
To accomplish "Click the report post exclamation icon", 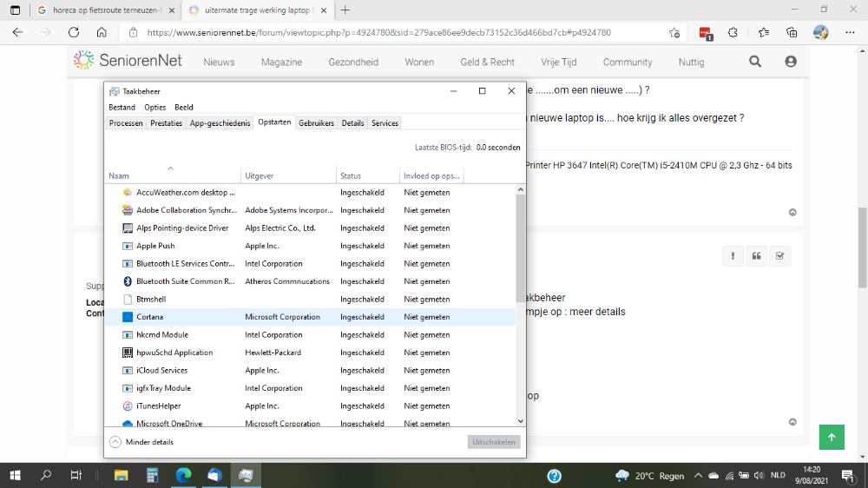I will pos(733,256).
